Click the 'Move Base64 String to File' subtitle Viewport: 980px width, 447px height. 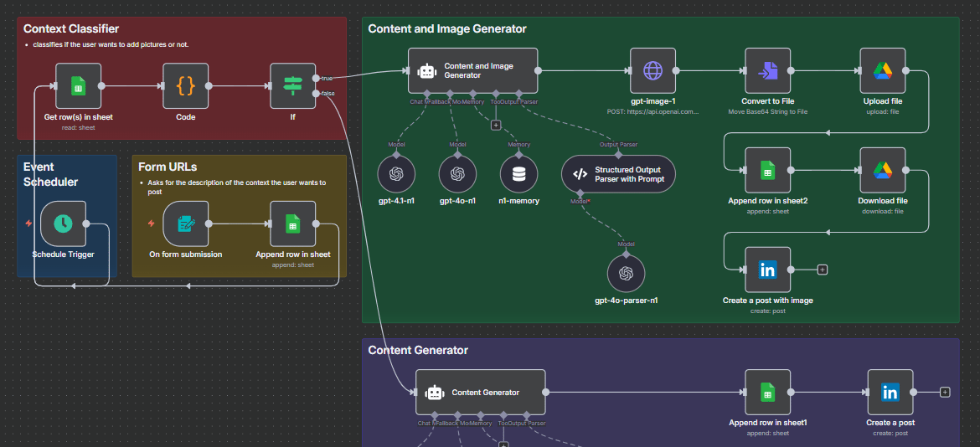click(767, 112)
